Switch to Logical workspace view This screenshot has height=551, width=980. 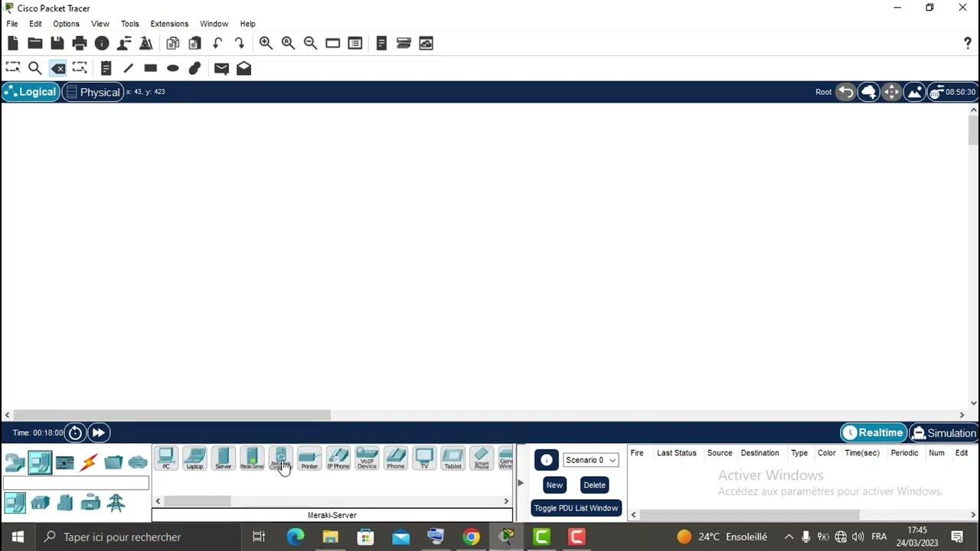click(31, 92)
